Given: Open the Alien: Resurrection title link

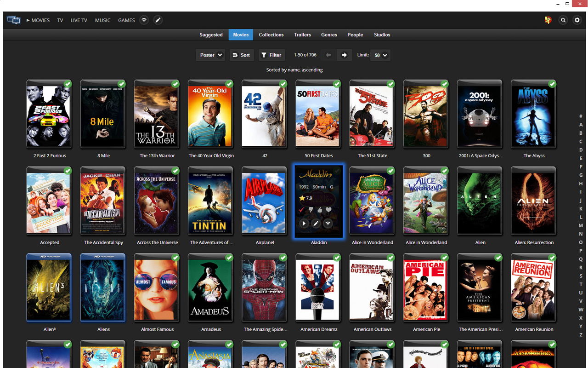Looking at the screenshot, I should [534, 242].
